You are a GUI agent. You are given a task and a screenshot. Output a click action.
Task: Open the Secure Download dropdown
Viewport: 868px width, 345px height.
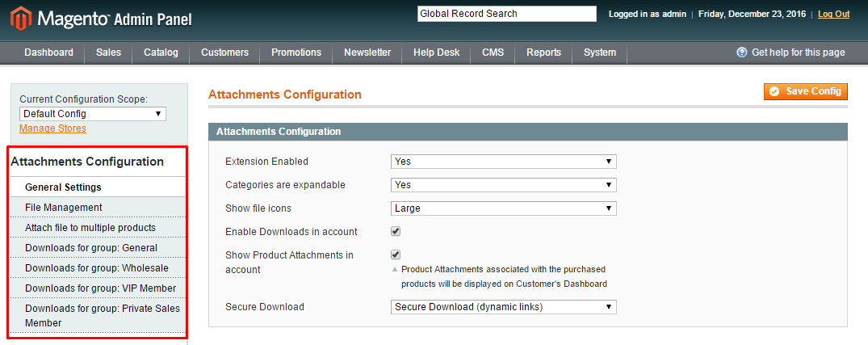point(503,307)
